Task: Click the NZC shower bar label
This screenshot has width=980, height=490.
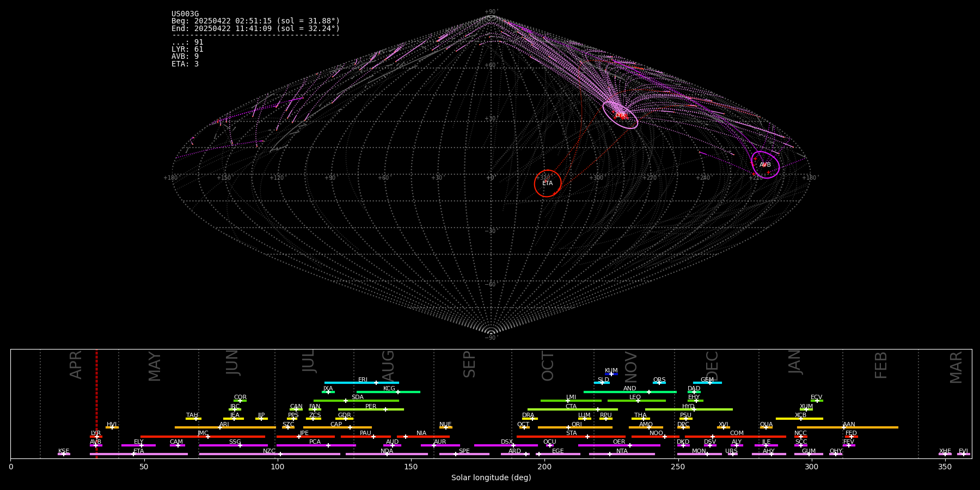Action: 269,451
